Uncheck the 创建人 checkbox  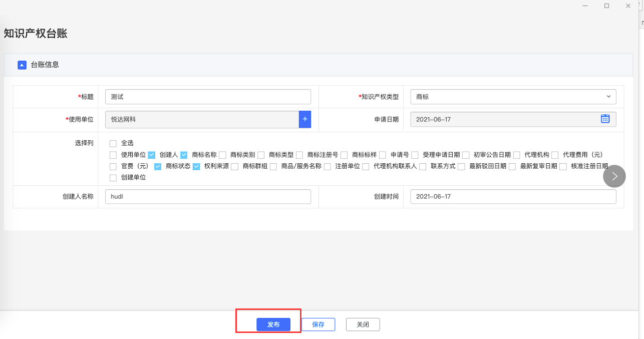click(152, 155)
